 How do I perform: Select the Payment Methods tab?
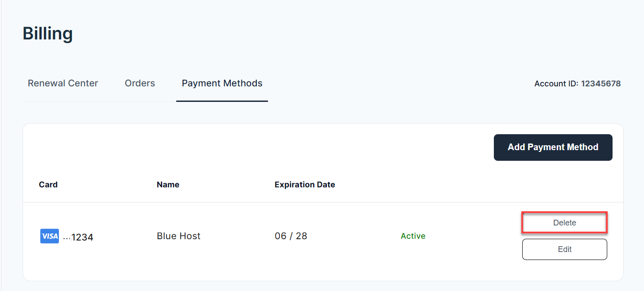221,83
